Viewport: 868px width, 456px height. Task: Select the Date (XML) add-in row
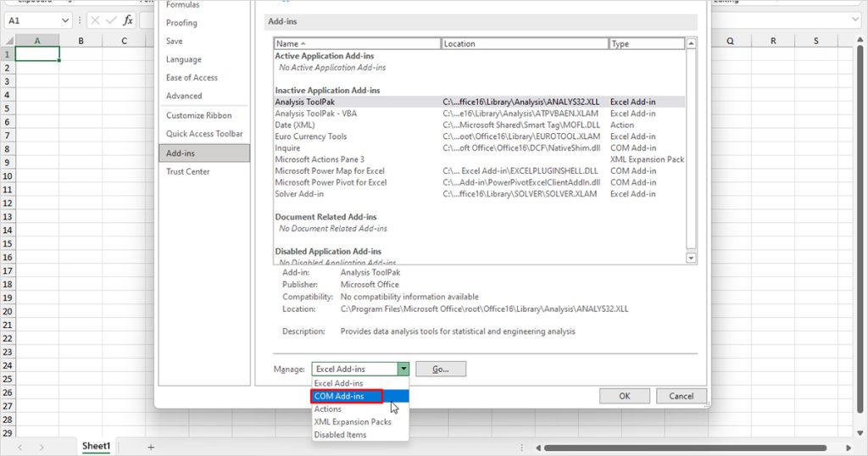(480, 125)
